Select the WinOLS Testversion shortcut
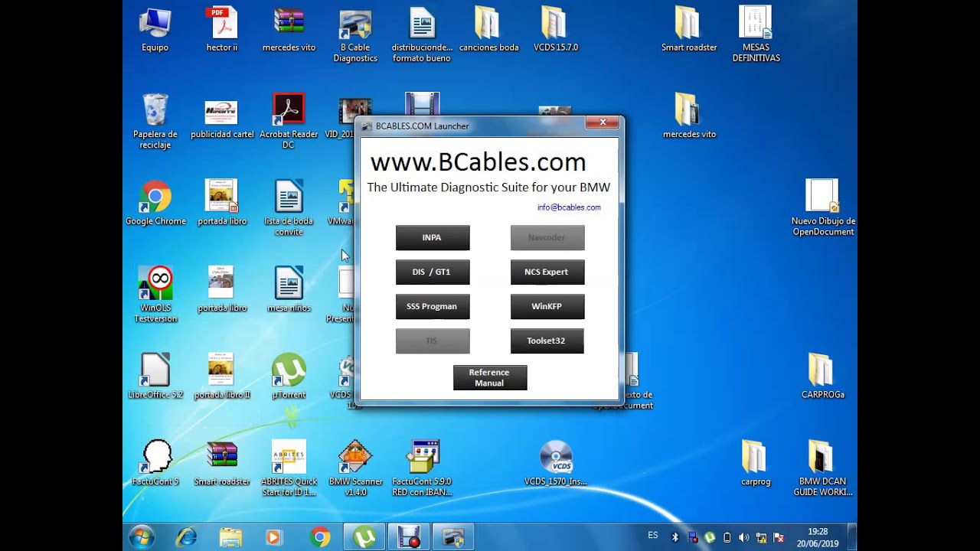The width and height of the screenshot is (980, 551). [x=155, y=295]
